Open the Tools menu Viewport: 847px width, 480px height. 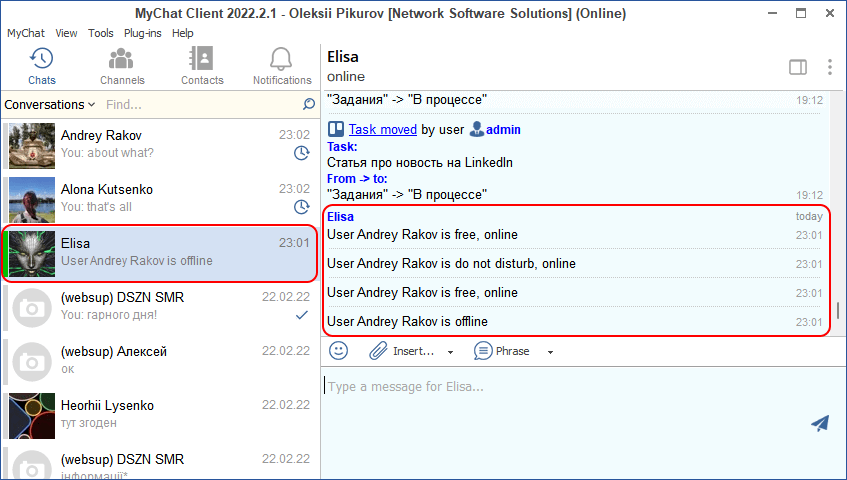(101, 33)
